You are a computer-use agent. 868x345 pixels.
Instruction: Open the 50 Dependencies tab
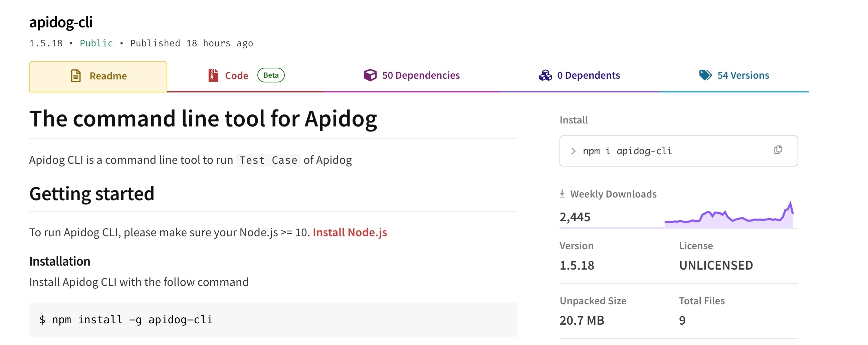pos(411,75)
